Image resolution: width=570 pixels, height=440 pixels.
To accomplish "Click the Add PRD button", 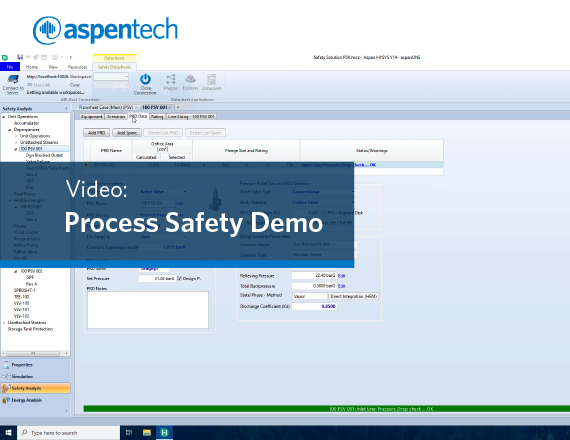I will (96, 133).
